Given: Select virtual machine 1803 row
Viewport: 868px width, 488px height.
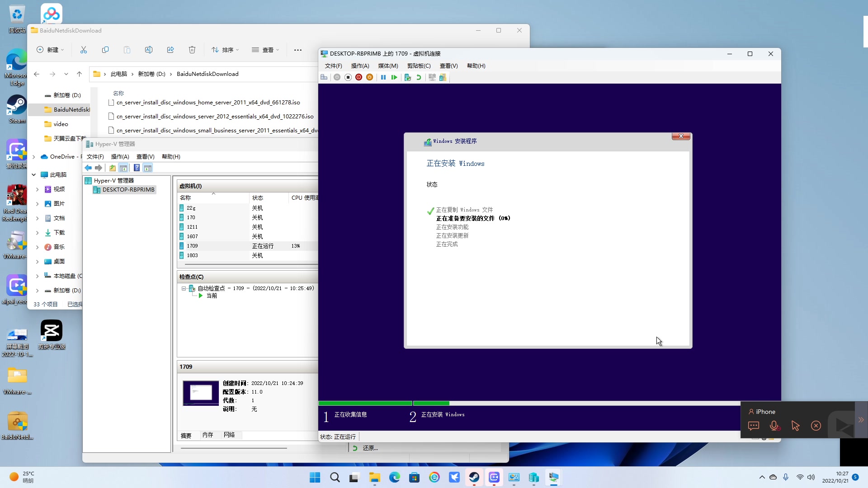Looking at the screenshot, I should (x=247, y=255).
